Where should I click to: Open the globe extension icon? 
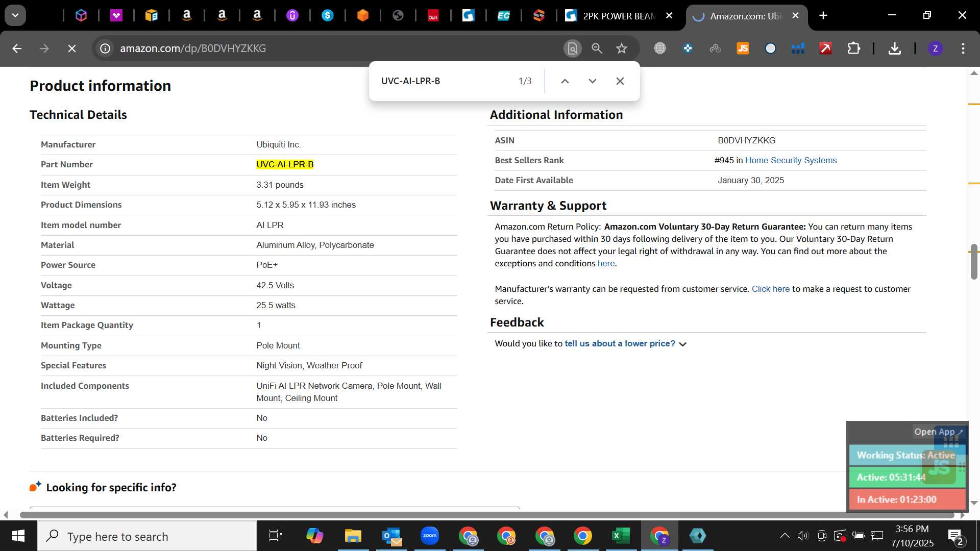[x=660, y=48]
